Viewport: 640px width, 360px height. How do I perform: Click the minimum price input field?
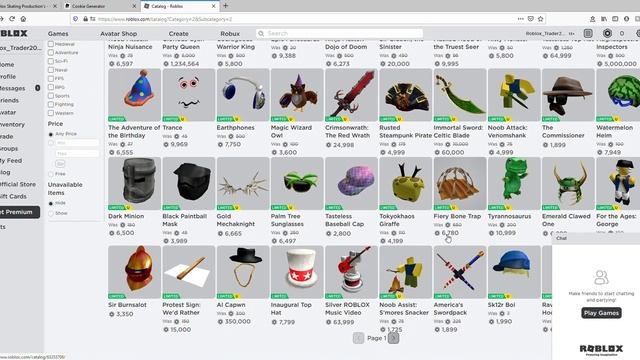pyautogui.click(x=77, y=143)
